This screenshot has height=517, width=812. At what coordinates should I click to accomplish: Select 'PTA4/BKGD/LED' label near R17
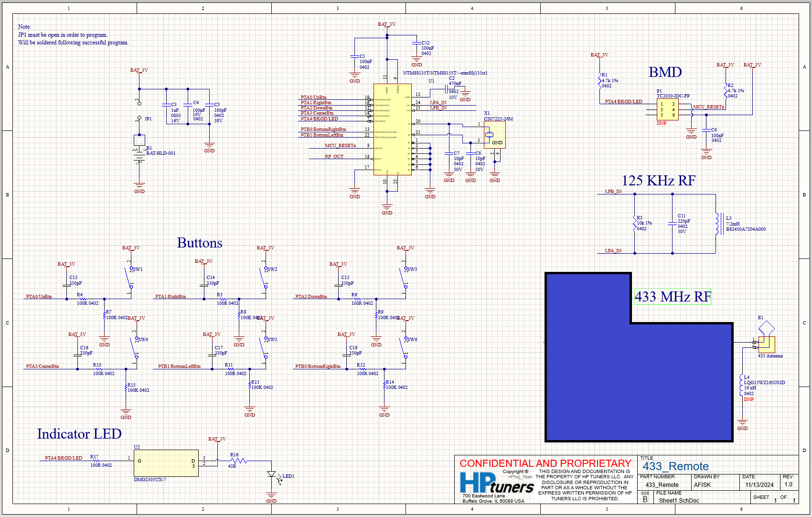coord(64,458)
